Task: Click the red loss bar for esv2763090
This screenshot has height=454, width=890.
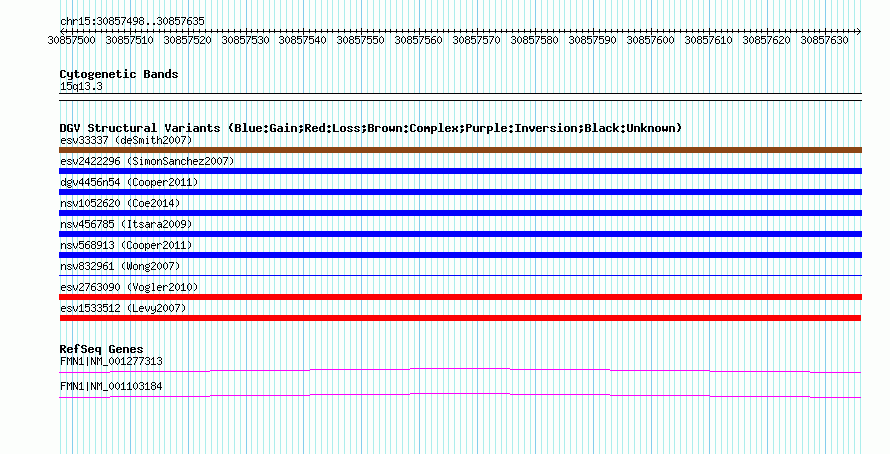Action: (x=460, y=297)
